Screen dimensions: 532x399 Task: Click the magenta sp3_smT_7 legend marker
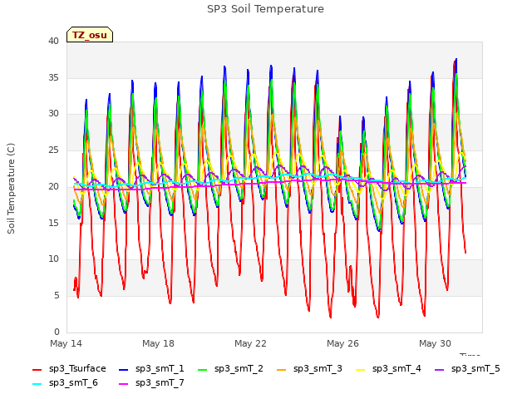pos(124,384)
